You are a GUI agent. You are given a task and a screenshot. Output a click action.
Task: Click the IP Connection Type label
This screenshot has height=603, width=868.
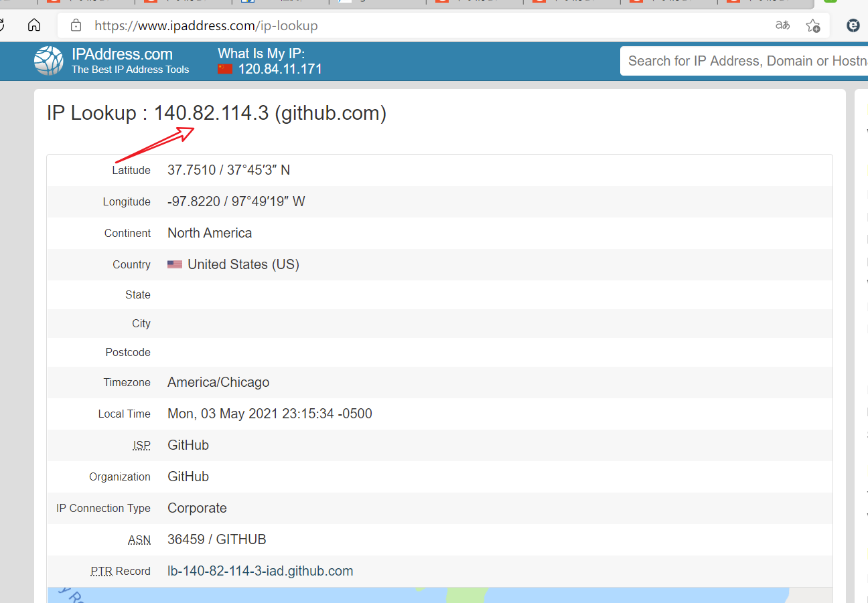pyautogui.click(x=104, y=508)
